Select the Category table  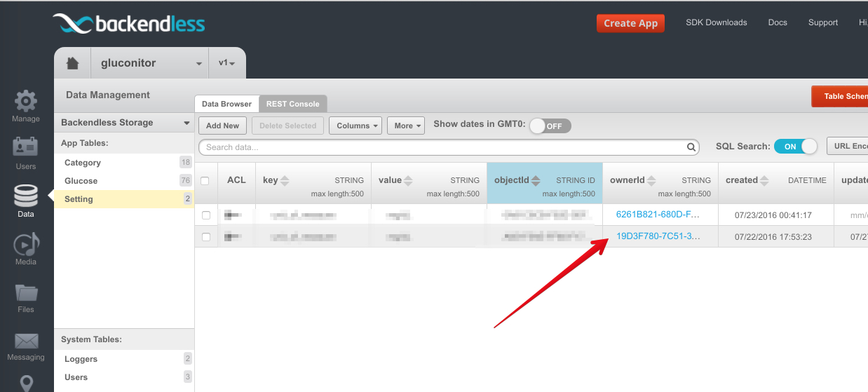click(x=124, y=163)
